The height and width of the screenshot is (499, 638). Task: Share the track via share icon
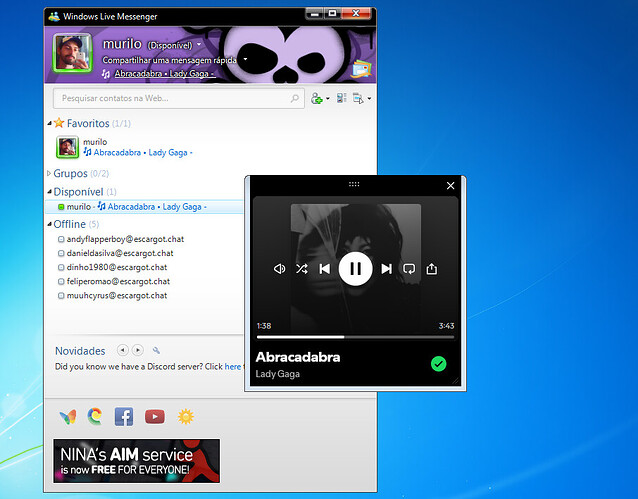point(432,269)
